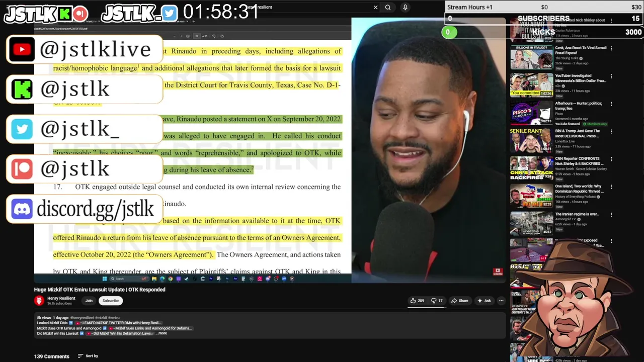
Task: Open CNN'S ATTACK BACKFIRES thumbnail
Action: [531, 167]
